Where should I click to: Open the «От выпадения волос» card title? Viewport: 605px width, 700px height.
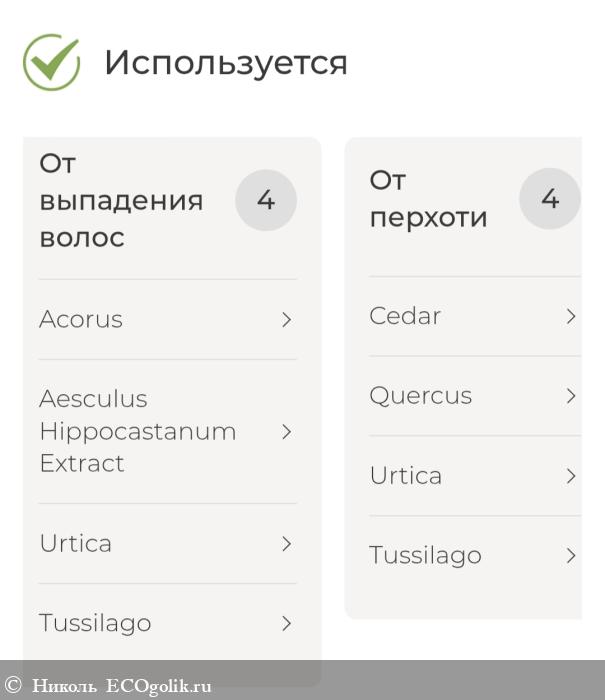tap(121, 200)
